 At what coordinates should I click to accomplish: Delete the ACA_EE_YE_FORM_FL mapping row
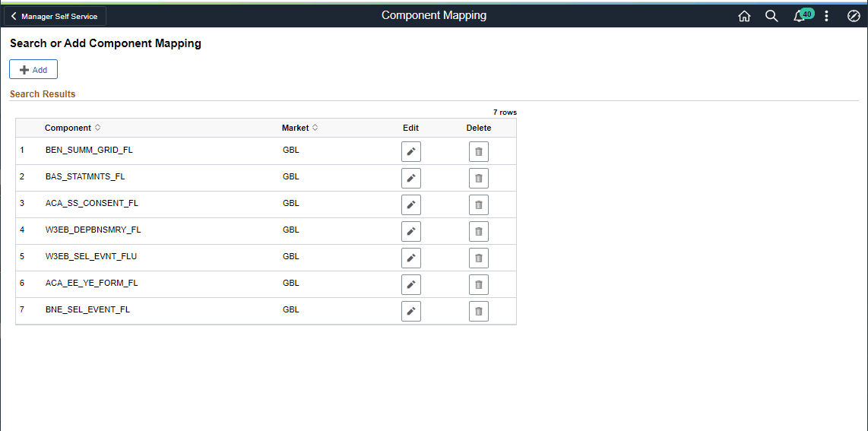click(479, 284)
